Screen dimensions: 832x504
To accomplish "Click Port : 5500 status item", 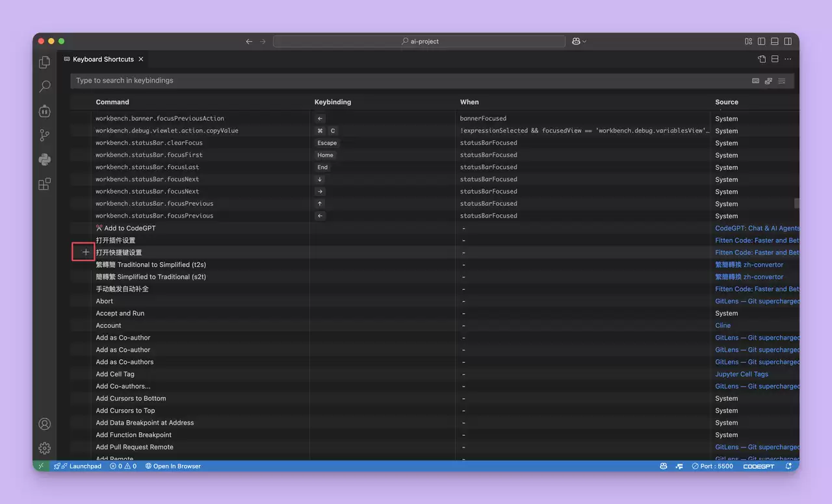I will (712, 466).
